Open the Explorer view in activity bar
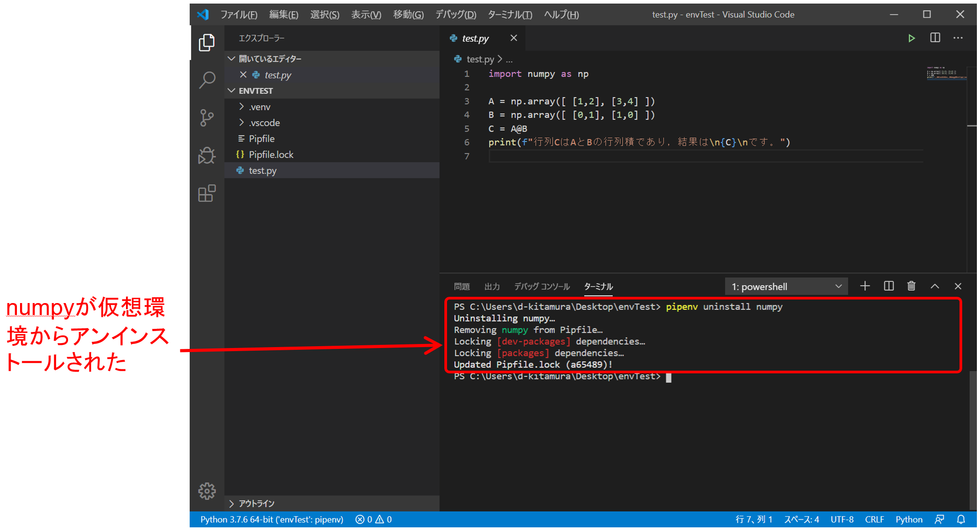 207,43
